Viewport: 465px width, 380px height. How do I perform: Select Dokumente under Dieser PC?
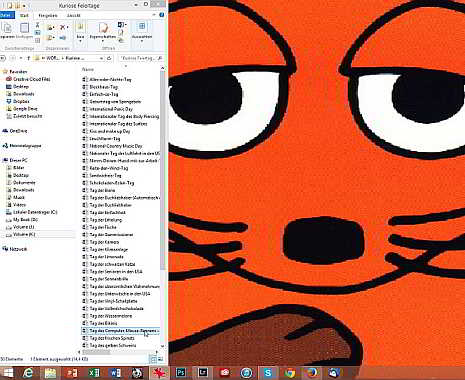[24, 182]
